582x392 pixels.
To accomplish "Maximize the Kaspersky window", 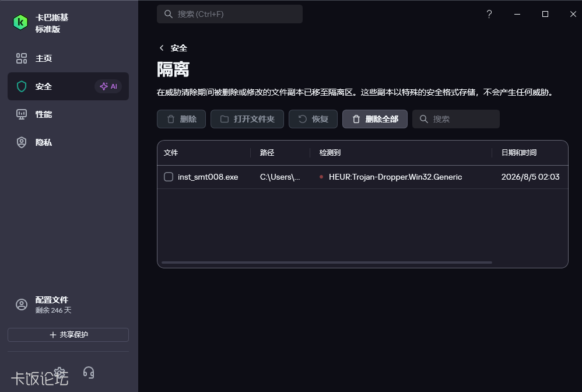I will click(x=545, y=14).
